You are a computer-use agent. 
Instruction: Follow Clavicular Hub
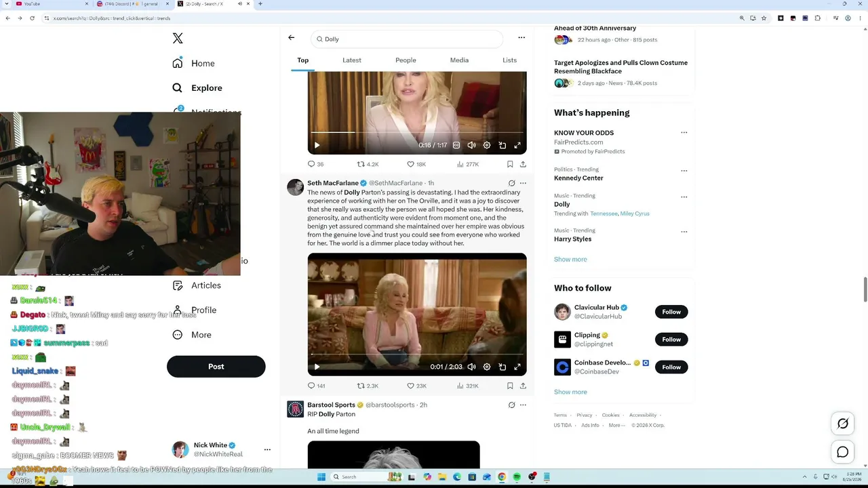[671, 312]
